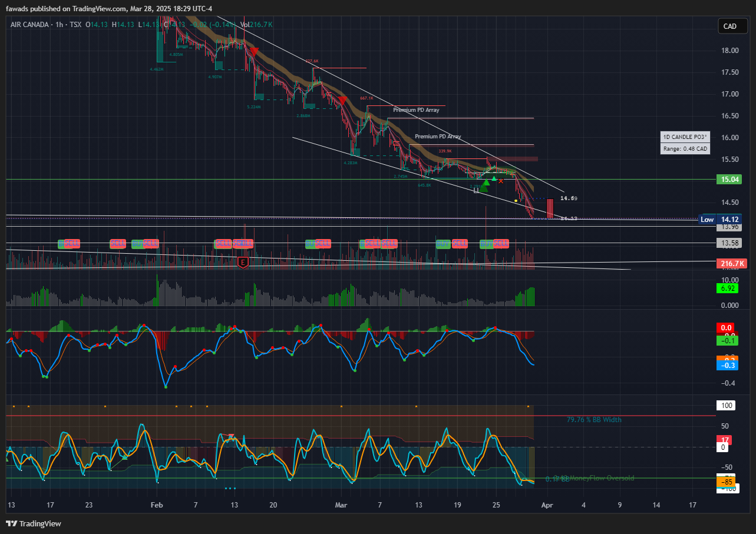This screenshot has height=534, width=756.
Task: Click the red 216.7K volume label
Action: pos(731,263)
